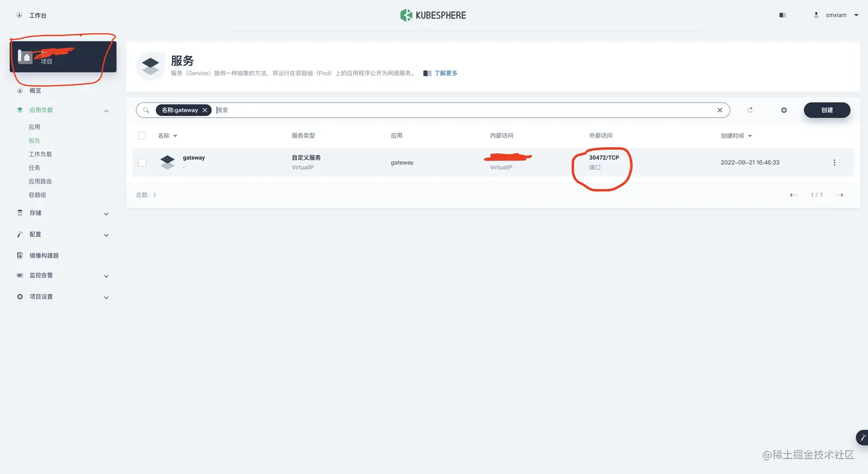
Task: Click the 外部访问 column header
Action: coord(600,136)
